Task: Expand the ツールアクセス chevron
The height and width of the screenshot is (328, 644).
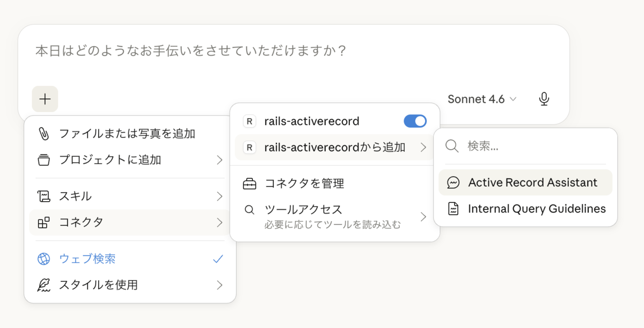Action: pyautogui.click(x=423, y=216)
